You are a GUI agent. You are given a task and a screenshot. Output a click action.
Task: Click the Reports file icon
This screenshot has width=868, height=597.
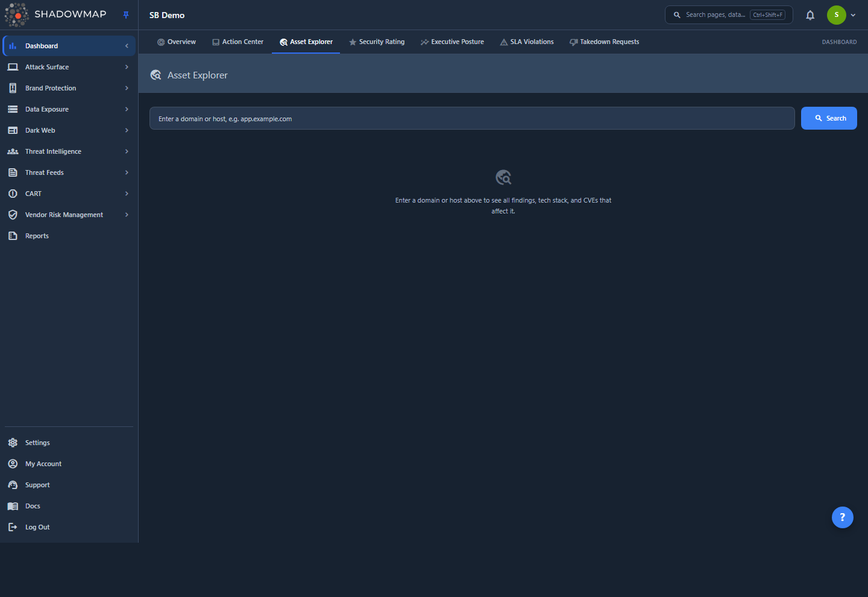[x=13, y=236]
